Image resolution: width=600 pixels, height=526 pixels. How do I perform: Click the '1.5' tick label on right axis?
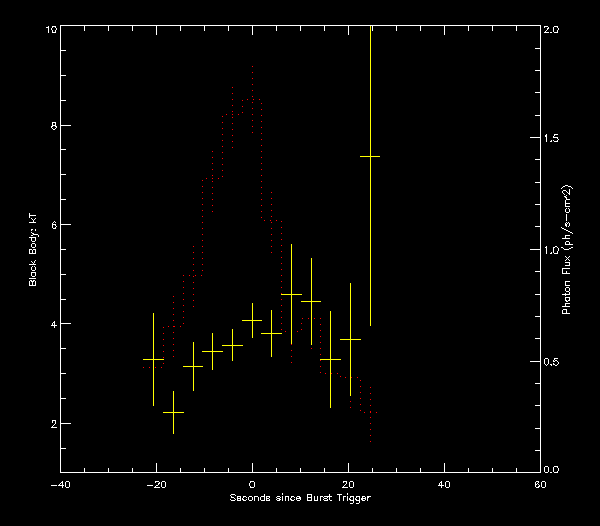click(553, 139)
